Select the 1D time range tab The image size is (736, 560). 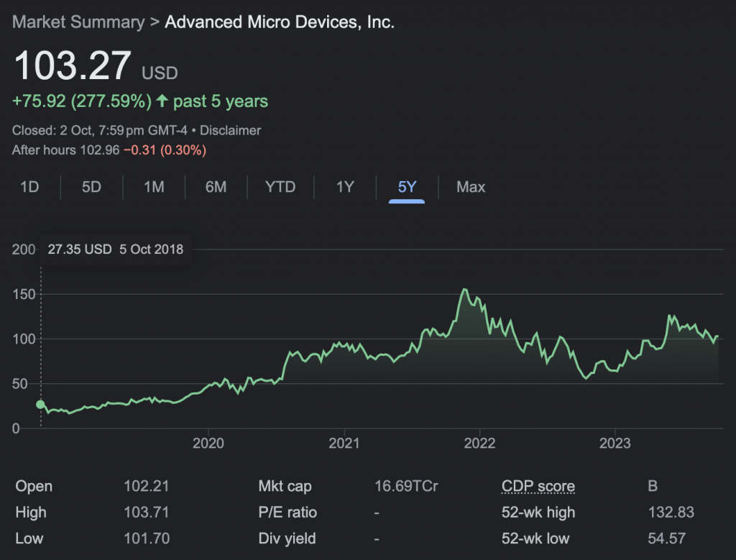click(29, 188)
